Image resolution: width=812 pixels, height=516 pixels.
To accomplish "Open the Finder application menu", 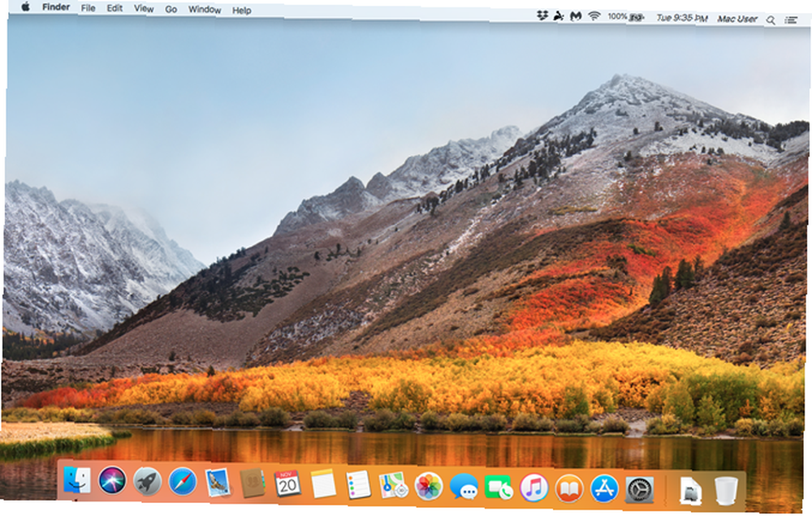I will click(56, 7).
